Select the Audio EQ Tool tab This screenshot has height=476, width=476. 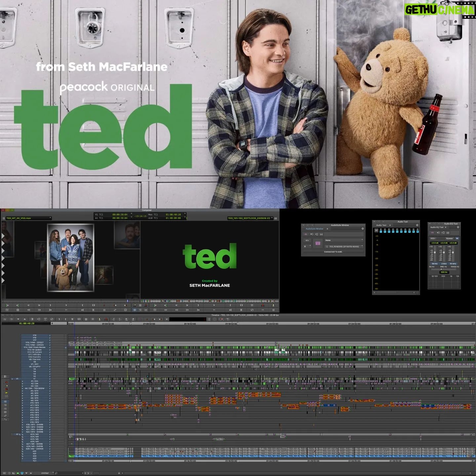coord(437,227)
